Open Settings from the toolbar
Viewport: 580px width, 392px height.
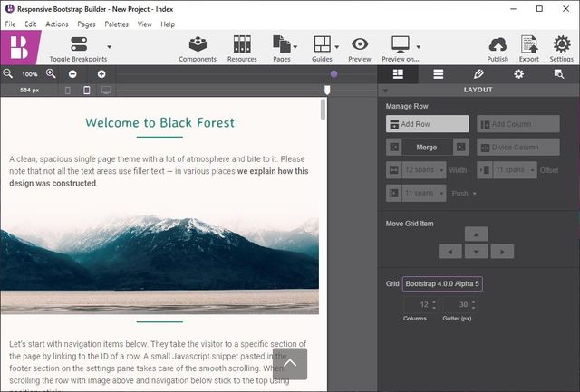[561, 47]
